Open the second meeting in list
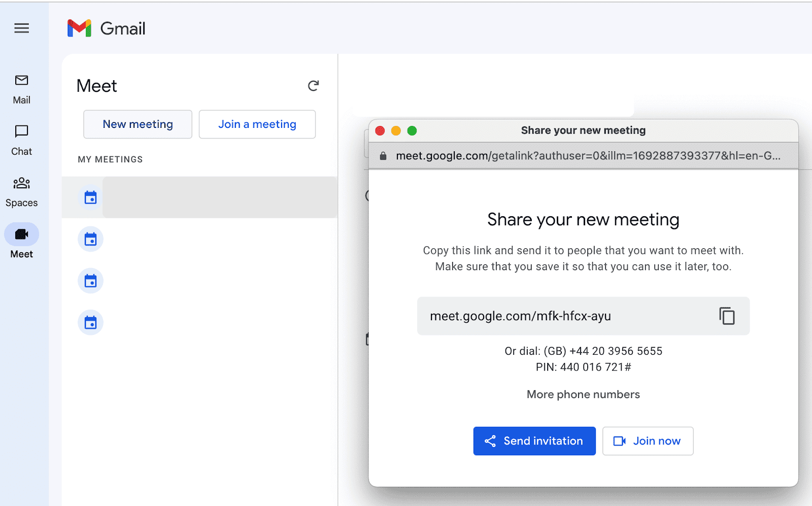 [x=90, y=239]
